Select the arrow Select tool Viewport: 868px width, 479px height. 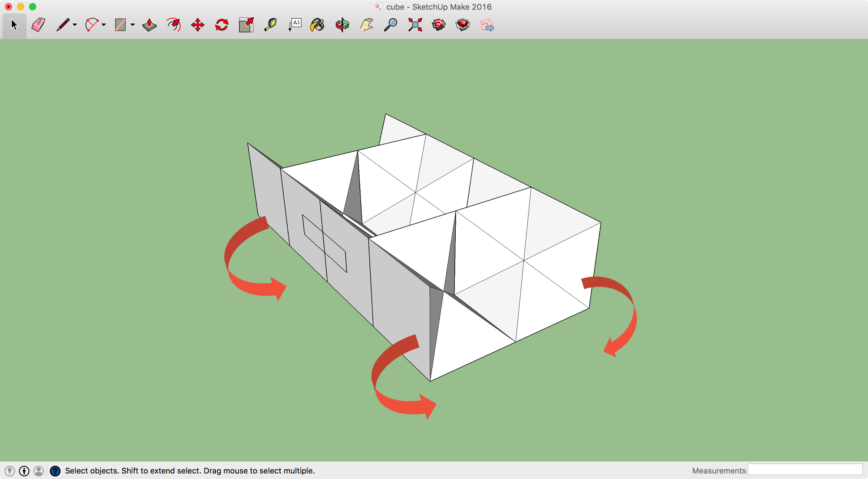coord(13,25)
